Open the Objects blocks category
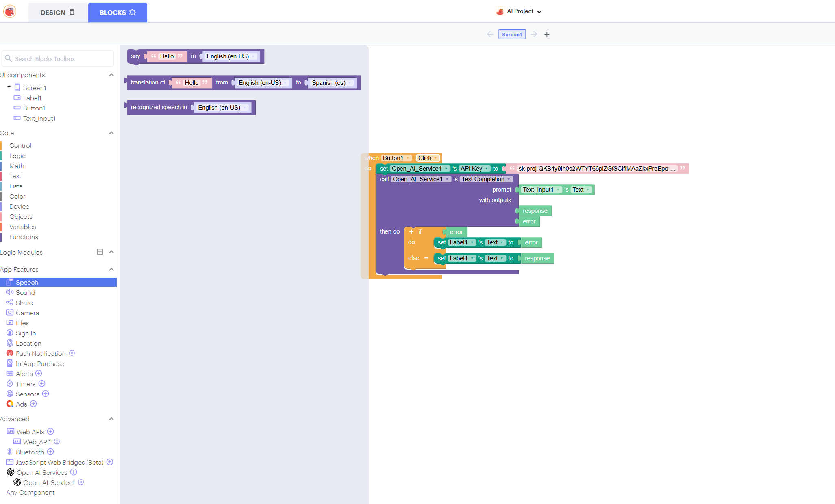 (x=21, y=216)
